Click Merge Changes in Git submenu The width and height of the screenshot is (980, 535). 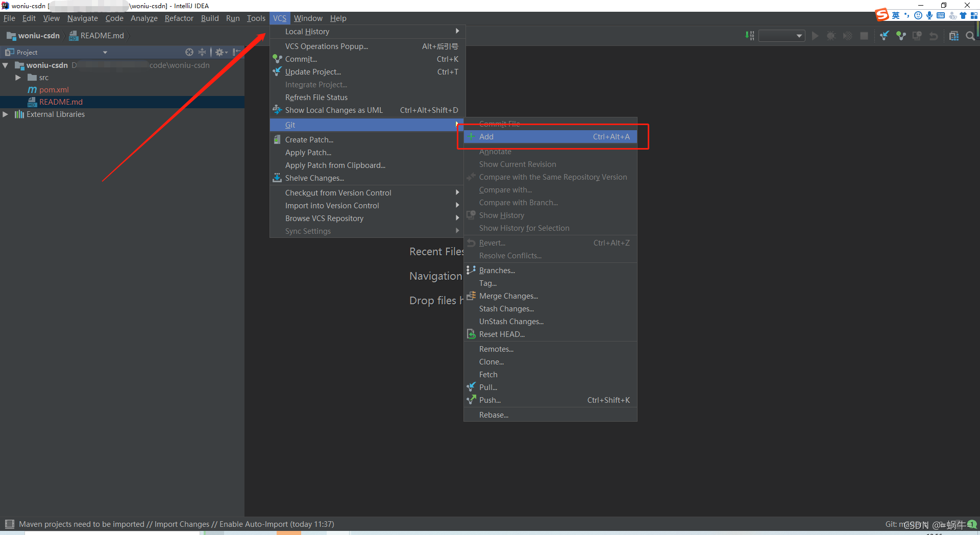pyautogui.click(x=550, y=296)
